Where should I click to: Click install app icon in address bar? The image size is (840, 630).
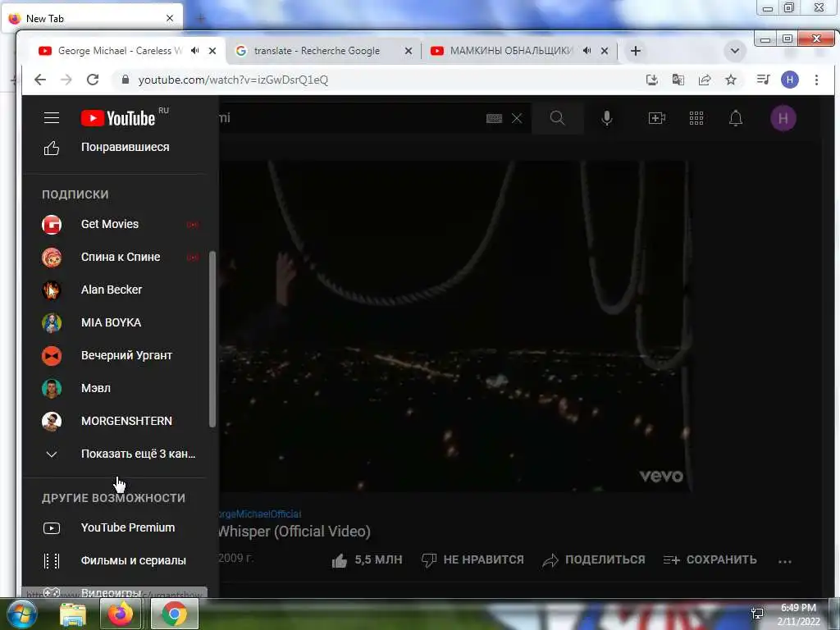652,80
